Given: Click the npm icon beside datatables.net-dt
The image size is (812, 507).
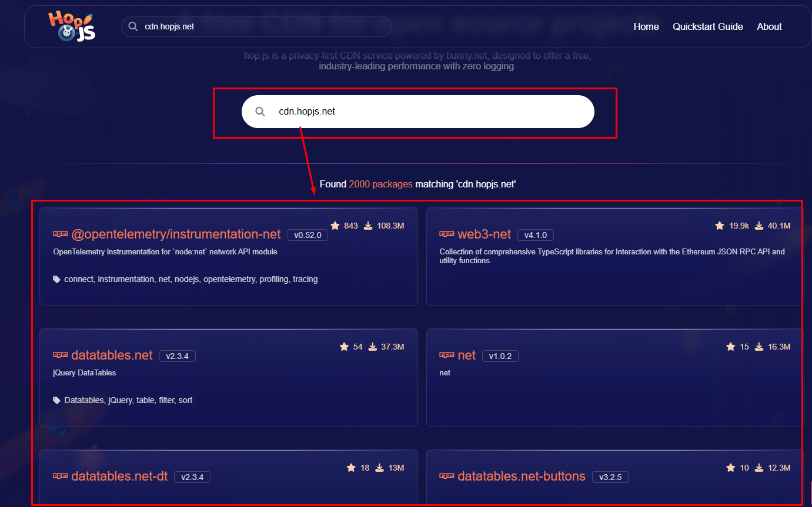Looking at the screenshot, I should pyautogui.click(x=60, y=476).
